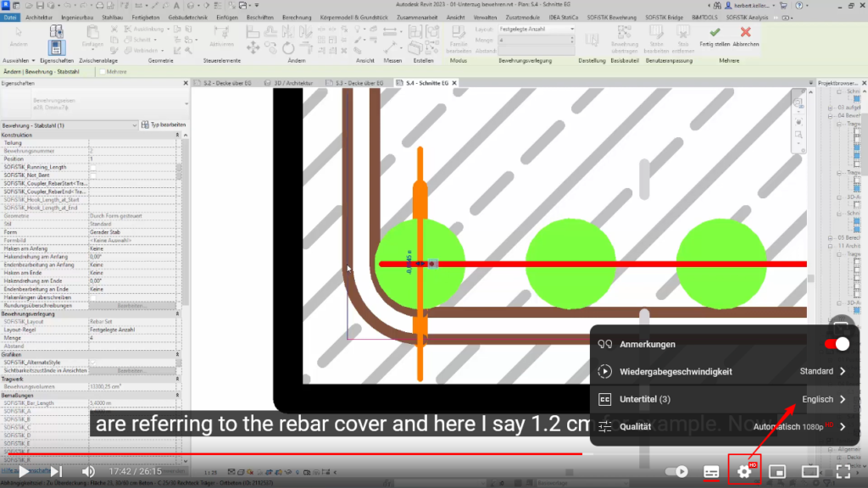This screenshot has height=488, width=868.
Task: Open the Datei menu tab
Action: 10,17
